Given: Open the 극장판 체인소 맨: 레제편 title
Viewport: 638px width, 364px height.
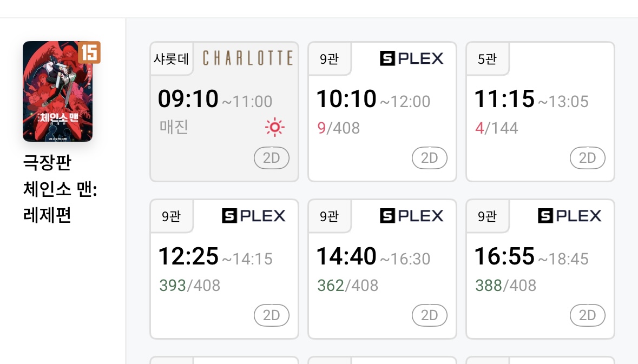Looking at the screenshot, I should pos(60,189).
